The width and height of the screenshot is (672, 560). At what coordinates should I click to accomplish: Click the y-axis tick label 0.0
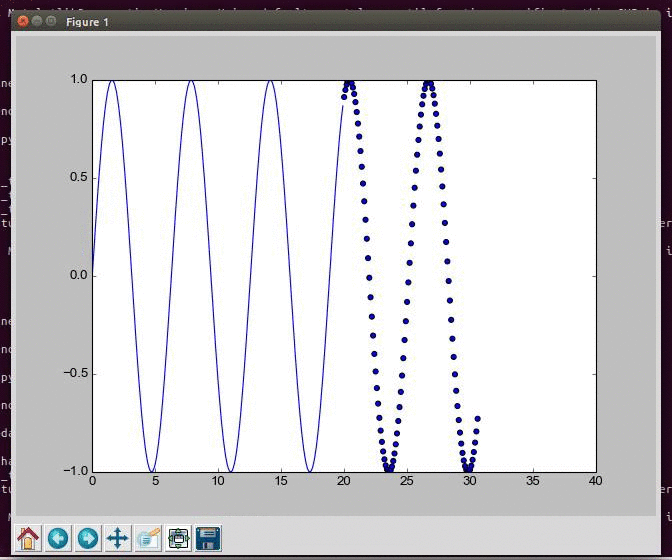78,275
